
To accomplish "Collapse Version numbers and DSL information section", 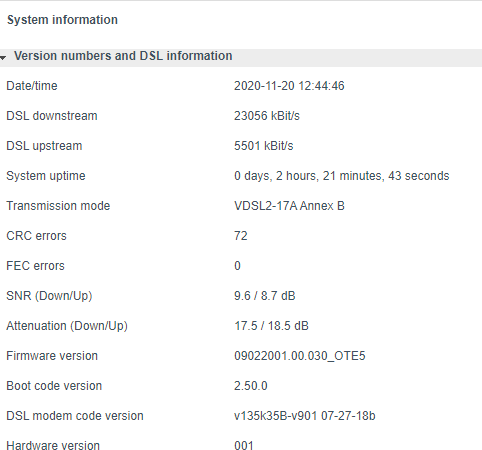I will (x=241, y=57).
